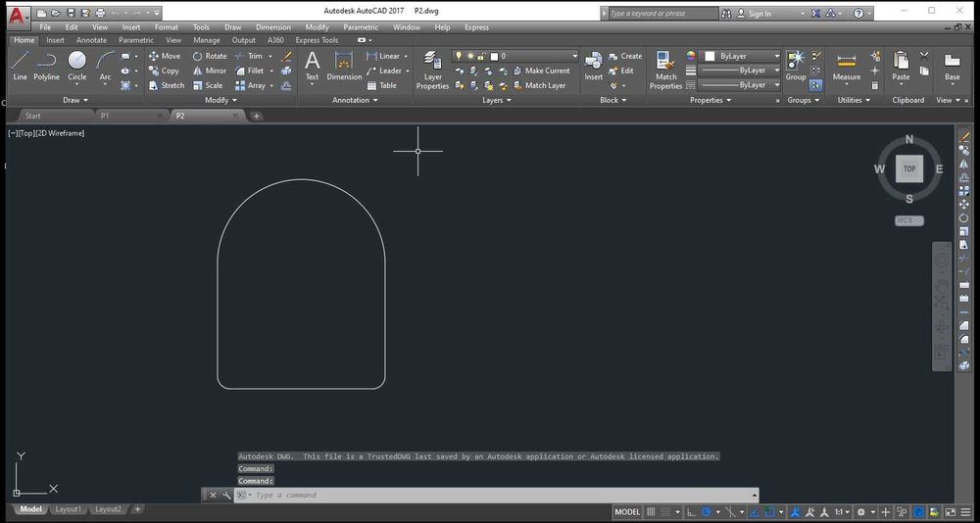Activate the Trim command
980x523 pixels.
pyautogui.click(x=249, y=56)
